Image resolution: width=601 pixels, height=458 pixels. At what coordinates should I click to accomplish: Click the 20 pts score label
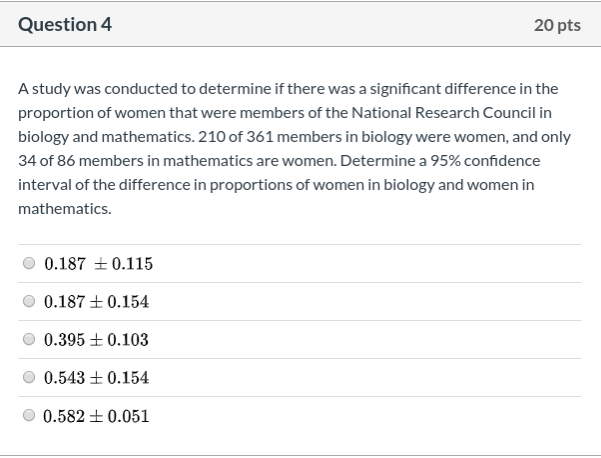(557, 25)
